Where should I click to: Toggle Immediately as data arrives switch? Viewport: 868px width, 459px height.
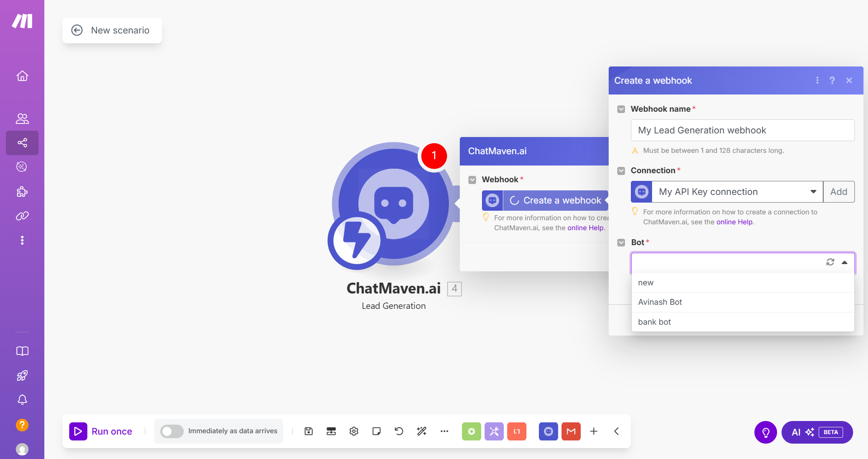pos(172,431)
